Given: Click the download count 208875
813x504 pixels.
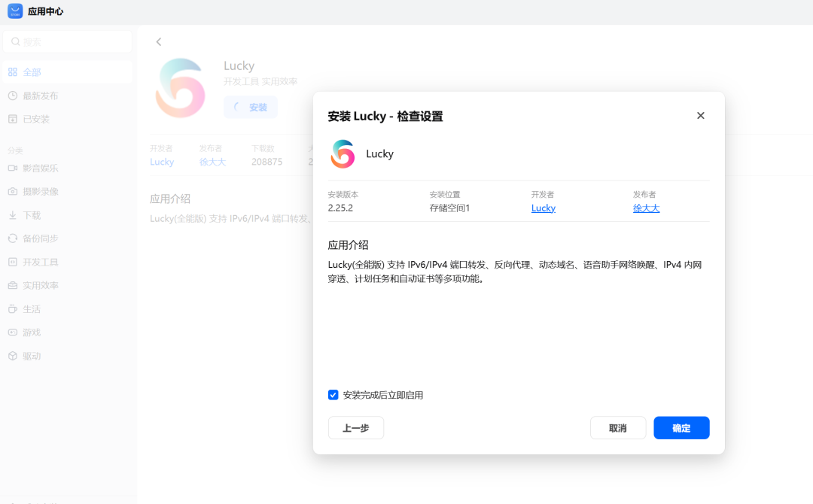Looking at the screenshot, I should coord(267,162).
